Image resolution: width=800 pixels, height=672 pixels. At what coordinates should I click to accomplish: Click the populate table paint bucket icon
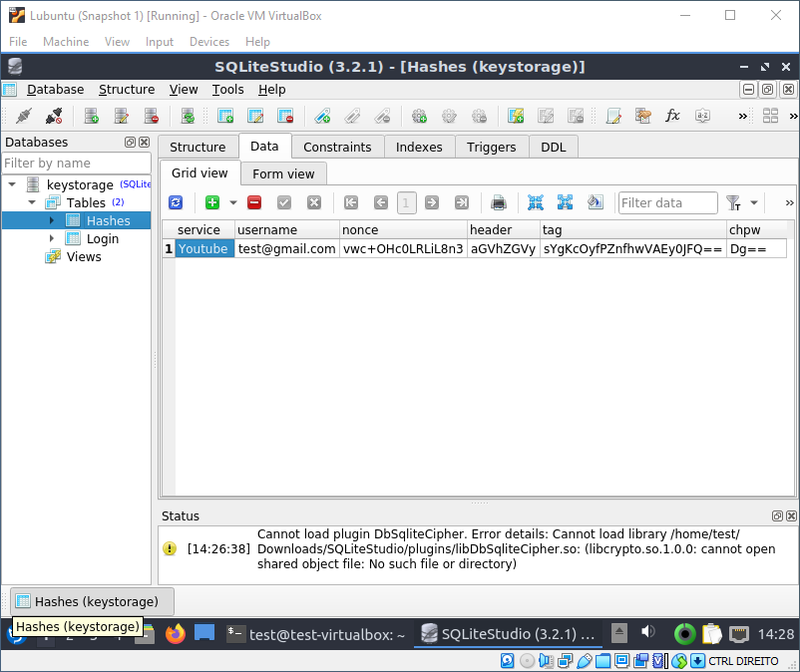(595, 203)
